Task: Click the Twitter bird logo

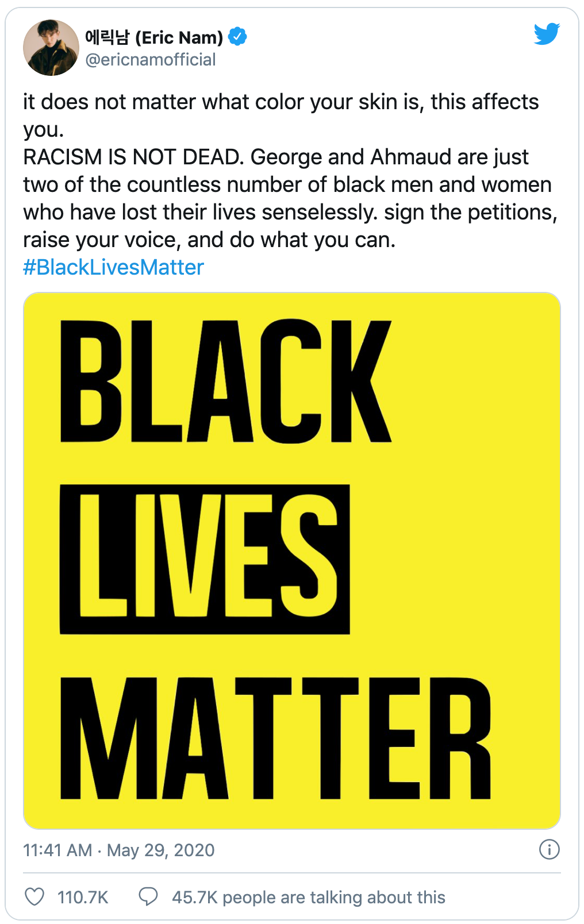Action: tap(546, 34)
